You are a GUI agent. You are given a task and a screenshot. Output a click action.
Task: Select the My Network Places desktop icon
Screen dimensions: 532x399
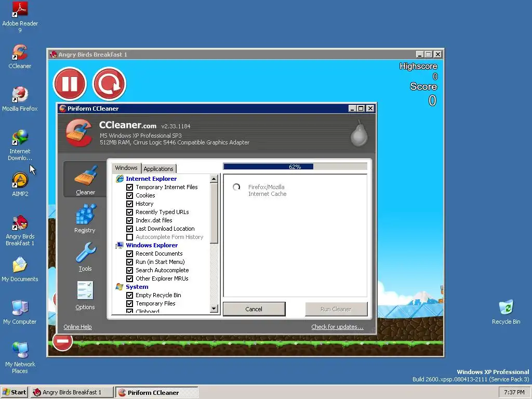pos(20,358)
